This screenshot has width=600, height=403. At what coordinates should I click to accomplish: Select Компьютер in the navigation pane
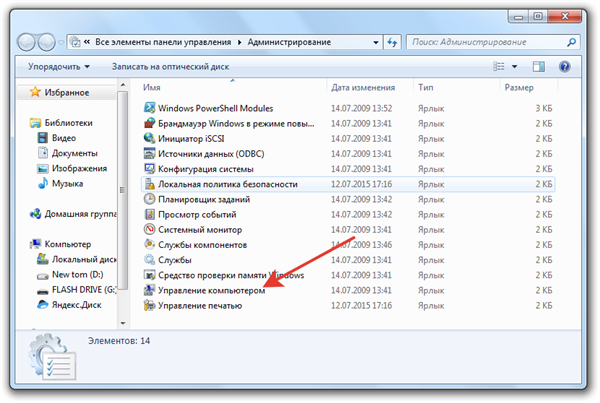click(68, 244)
